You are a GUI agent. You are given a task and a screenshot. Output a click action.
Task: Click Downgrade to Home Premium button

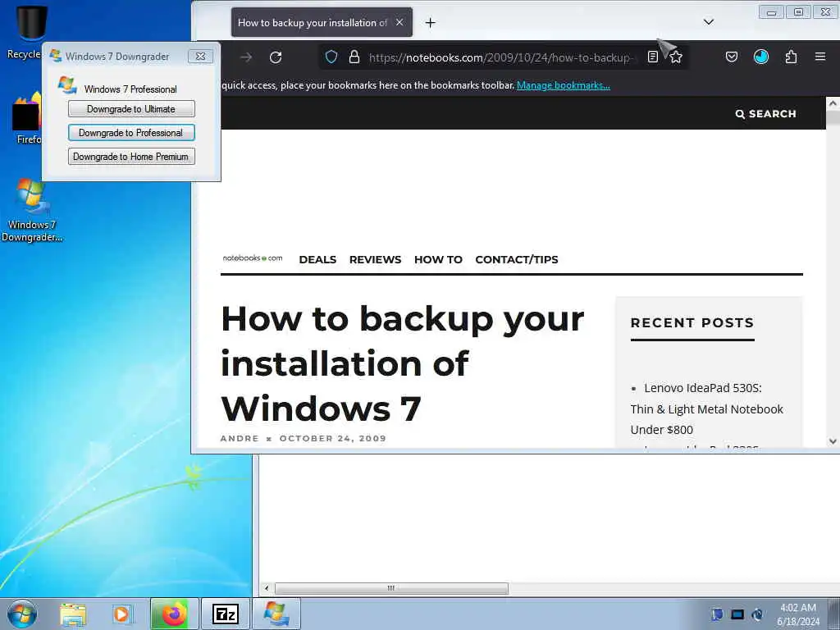pos(131,157)
